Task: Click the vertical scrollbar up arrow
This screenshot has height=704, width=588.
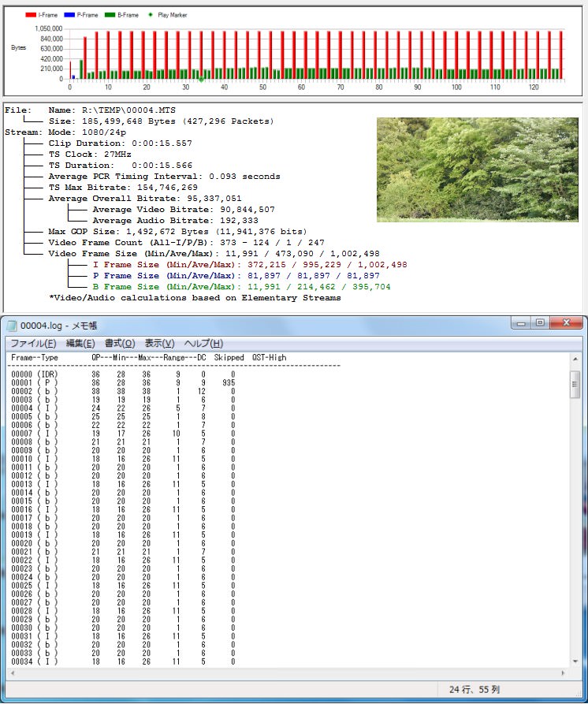Action: coord(575,359)
